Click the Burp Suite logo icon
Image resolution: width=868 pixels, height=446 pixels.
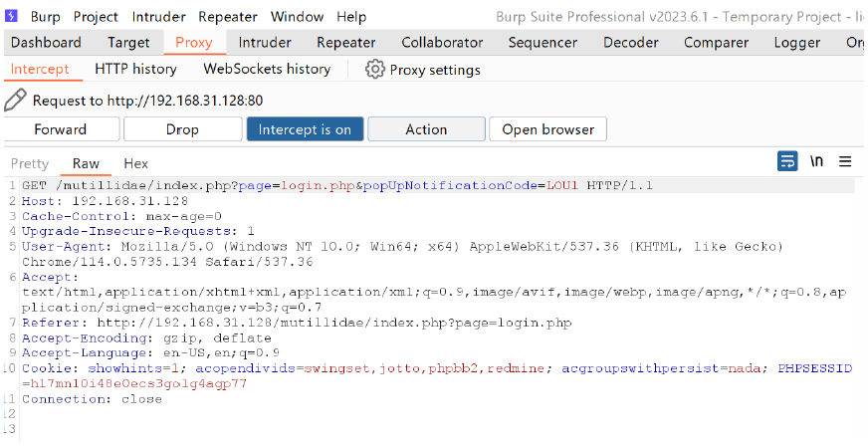pos(11,16)
